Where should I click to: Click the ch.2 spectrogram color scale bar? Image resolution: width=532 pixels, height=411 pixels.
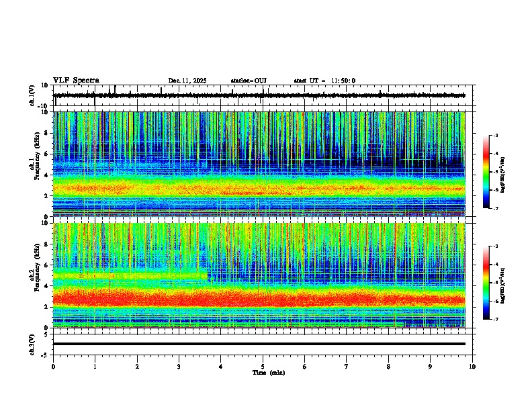pyautogui.click(x=486, y=283)
